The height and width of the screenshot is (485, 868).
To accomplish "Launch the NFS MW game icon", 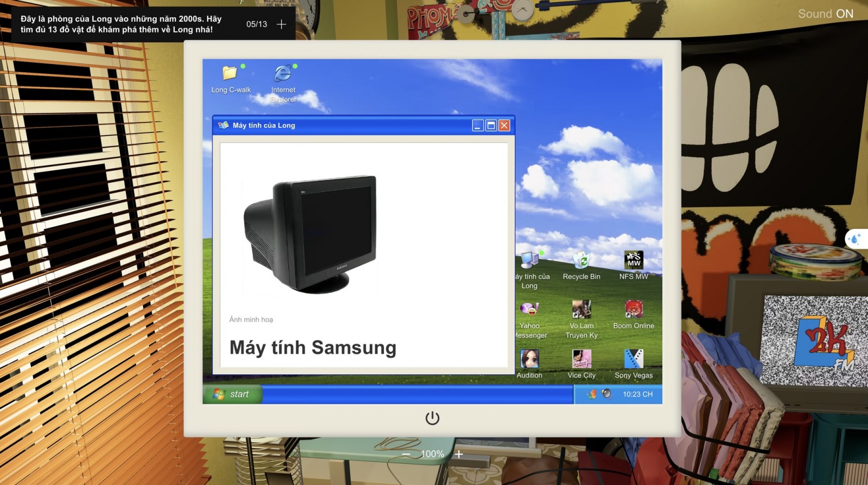I will coord(633,260).
